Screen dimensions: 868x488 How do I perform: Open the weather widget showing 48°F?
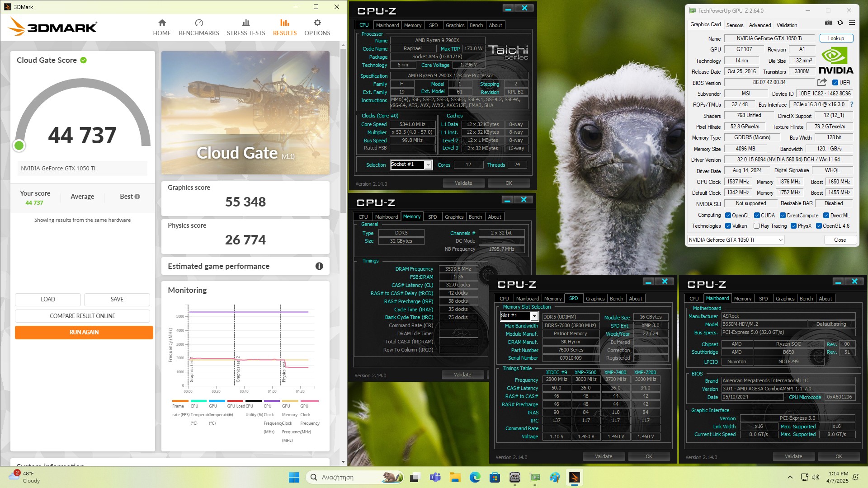coord(25,477)
